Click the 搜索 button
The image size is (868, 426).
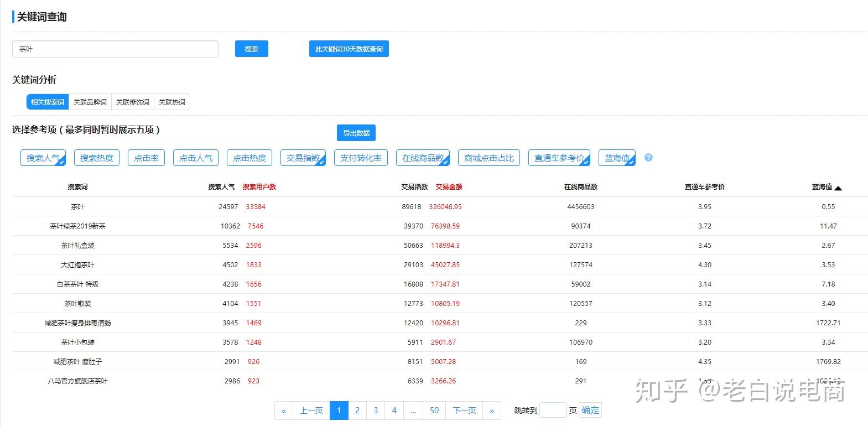pos(252,49)
